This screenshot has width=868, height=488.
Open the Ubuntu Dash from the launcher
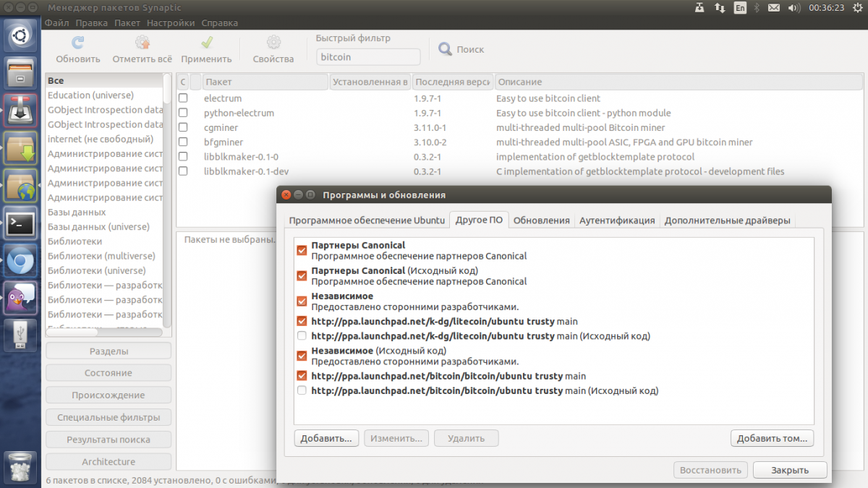pos(20,34)
